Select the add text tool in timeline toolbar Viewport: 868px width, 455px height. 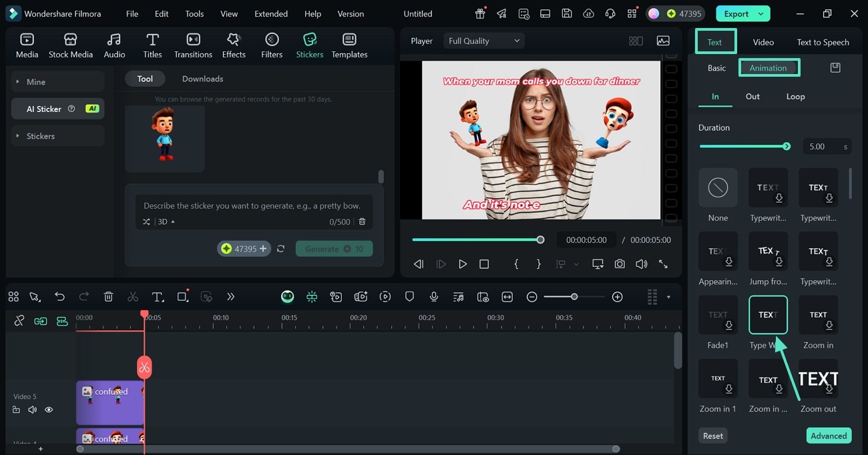[158, 297]
